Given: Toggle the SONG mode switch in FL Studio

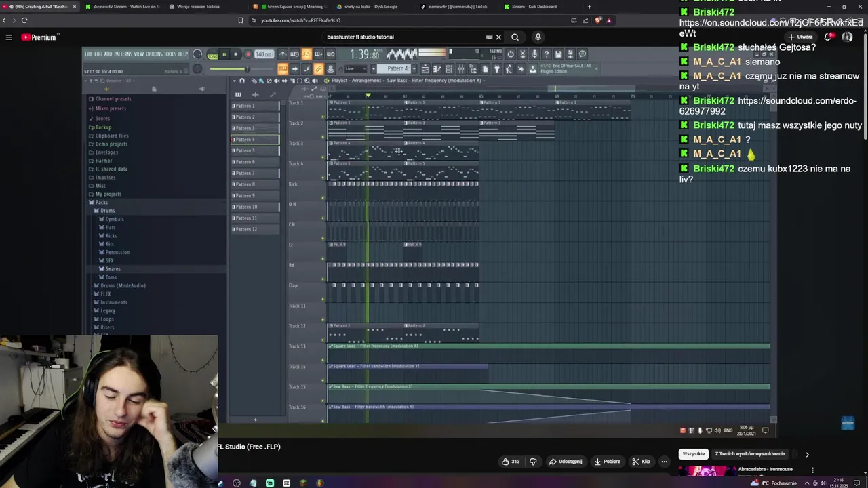Looking at the screenshot, I should (x=212, y=54).
